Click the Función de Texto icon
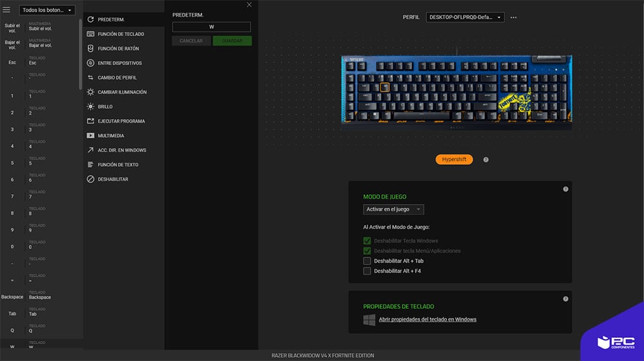644x361 pixels. (x=90, y=165)
